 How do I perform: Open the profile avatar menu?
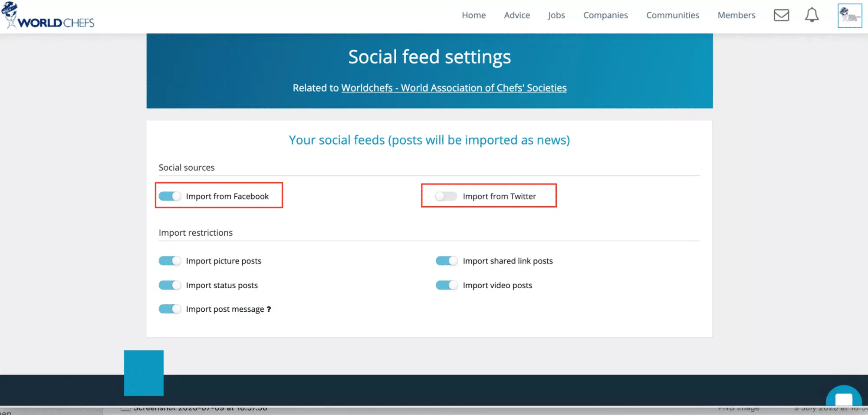point(849,16)
